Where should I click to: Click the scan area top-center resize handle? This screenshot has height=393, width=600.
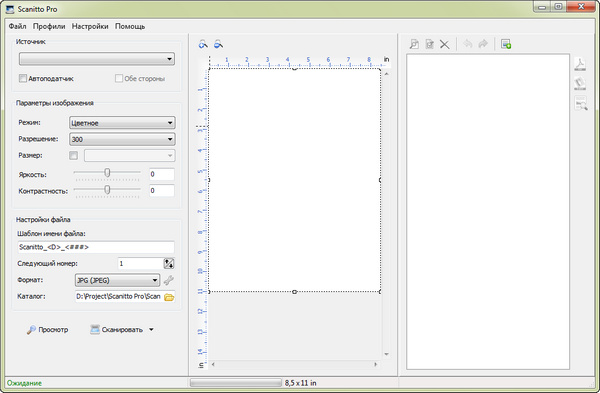click(295, 69)
